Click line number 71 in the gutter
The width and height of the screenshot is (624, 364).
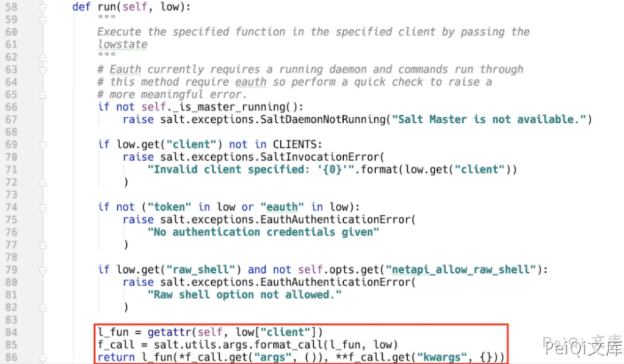11,170
